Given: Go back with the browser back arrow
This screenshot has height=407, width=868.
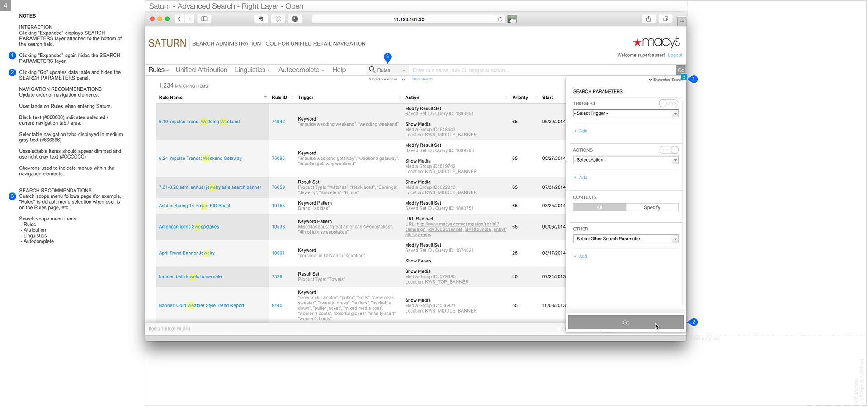Looking at the screenshot, I should click(179, 19).
